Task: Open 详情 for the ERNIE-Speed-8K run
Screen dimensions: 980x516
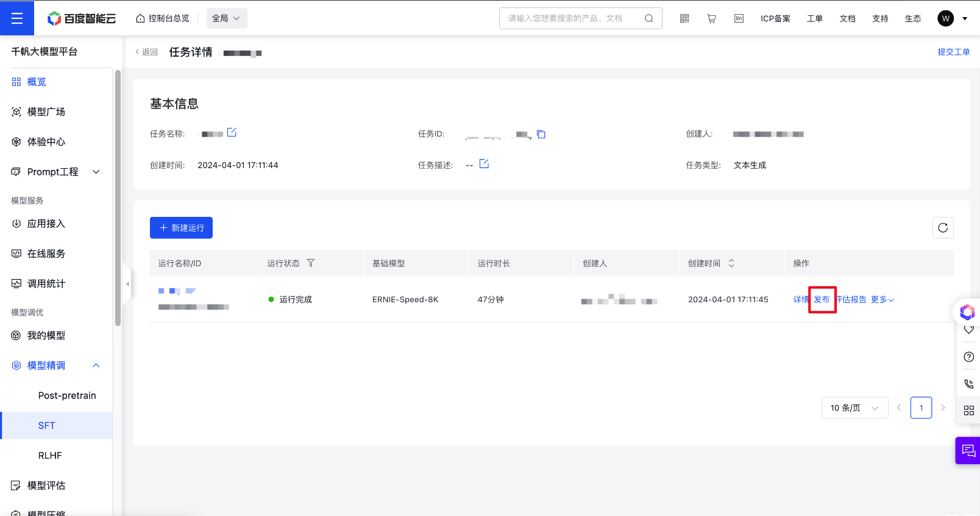Action: 801,300
